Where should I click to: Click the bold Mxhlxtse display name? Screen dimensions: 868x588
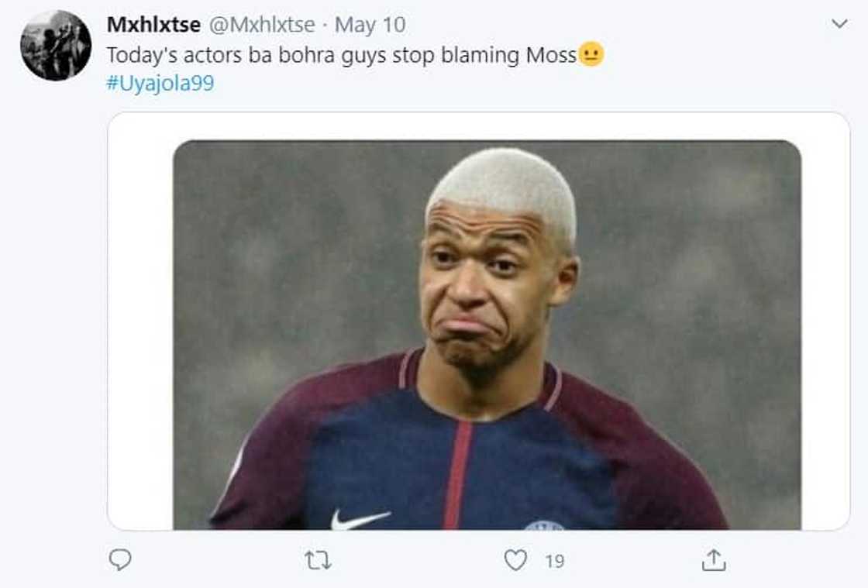153,25
